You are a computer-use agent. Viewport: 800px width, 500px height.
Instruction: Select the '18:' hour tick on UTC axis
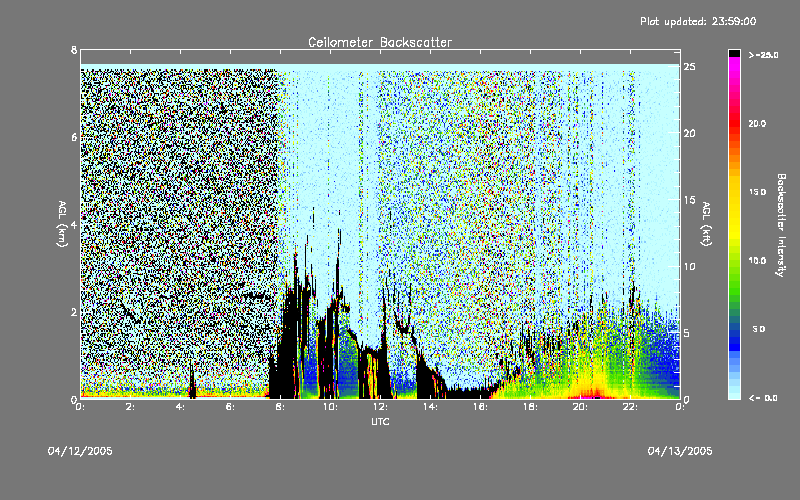tap(530, 407)
